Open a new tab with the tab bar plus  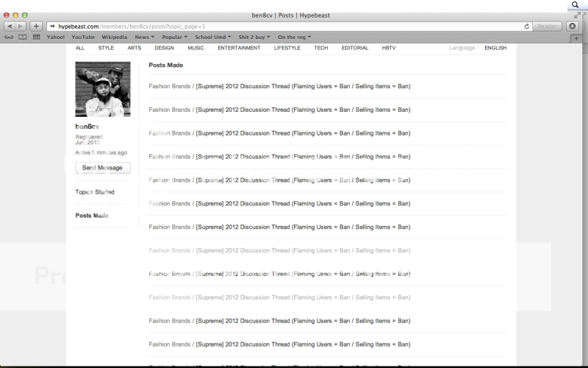click(x=576, y=38)
